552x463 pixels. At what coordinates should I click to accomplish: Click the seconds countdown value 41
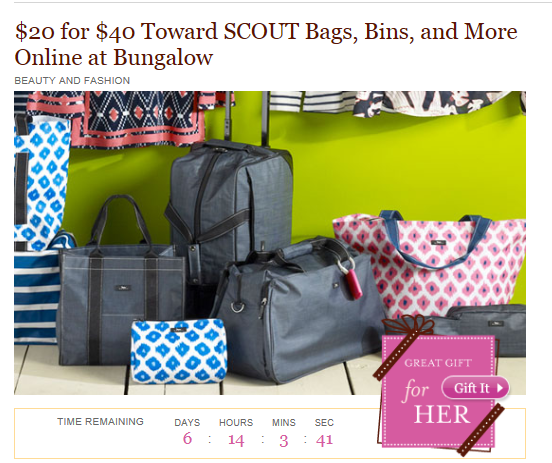coord(324,440)
